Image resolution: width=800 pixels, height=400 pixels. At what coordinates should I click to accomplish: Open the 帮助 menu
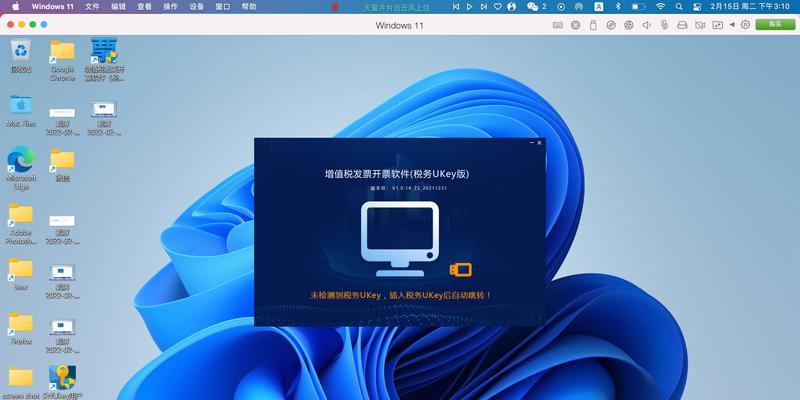248,7
